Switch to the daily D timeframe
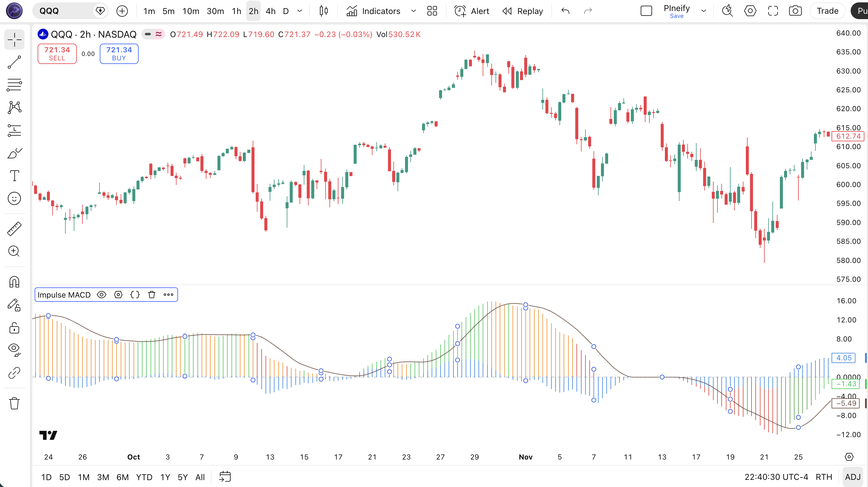Screen dimensions: 868x487 pos(286,11)
